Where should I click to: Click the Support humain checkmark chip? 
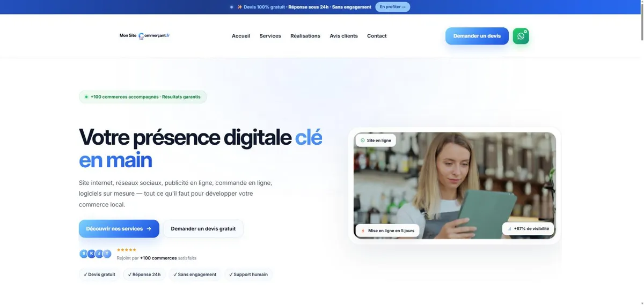248,274
